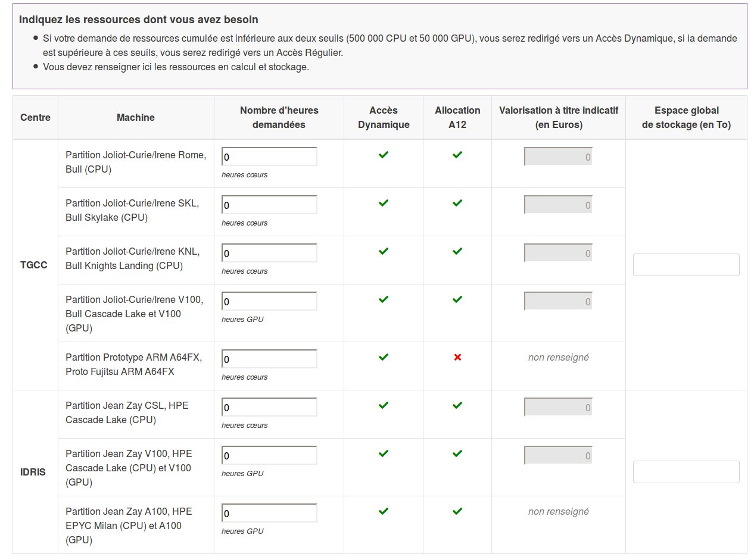
Task: Click the red cross for ARM A64FX
Action: [457, 357]
